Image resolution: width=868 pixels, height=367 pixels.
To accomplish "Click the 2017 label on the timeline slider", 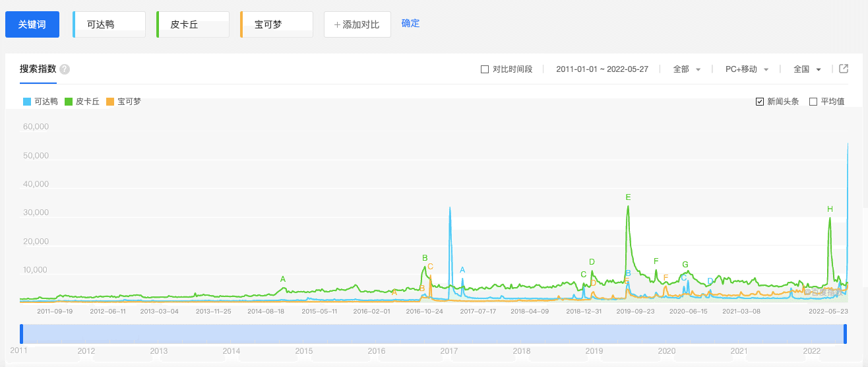I will pyautogui.click(x=449, y=351).
